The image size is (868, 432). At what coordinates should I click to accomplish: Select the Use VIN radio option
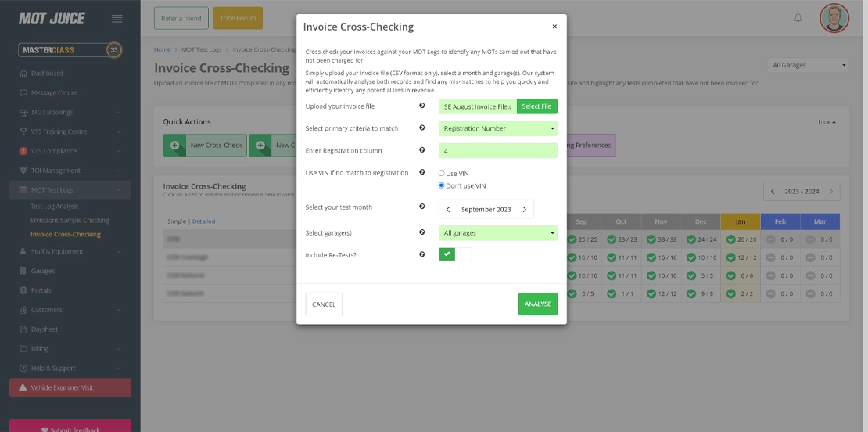coord(441,174)
